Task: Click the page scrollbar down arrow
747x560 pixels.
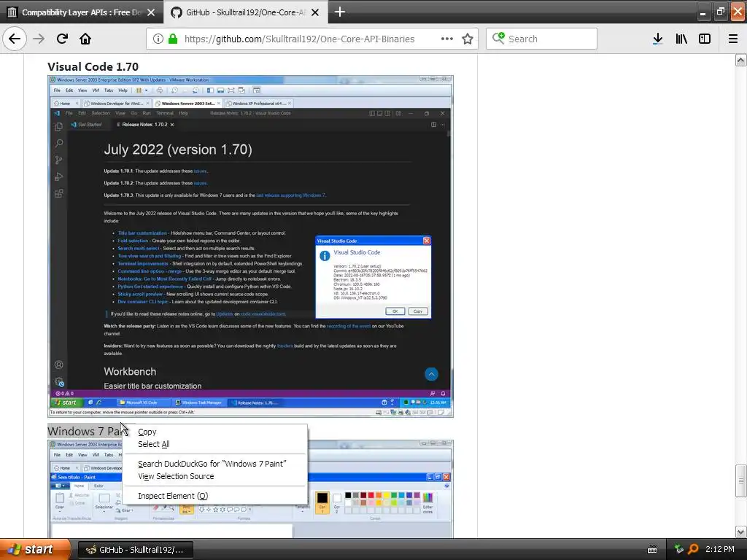Action: pyautogui.click(x=740, y=532)
